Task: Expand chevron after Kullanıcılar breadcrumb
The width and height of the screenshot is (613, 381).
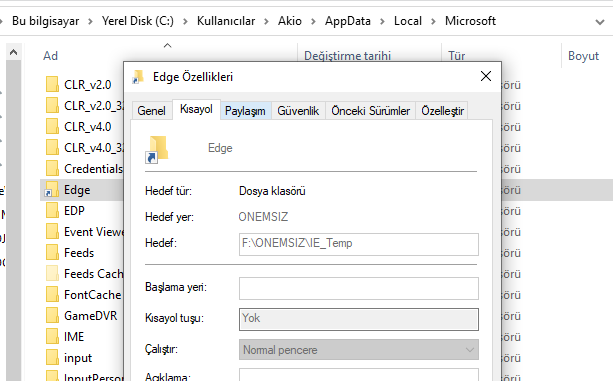Action: [x=266, y=21]
